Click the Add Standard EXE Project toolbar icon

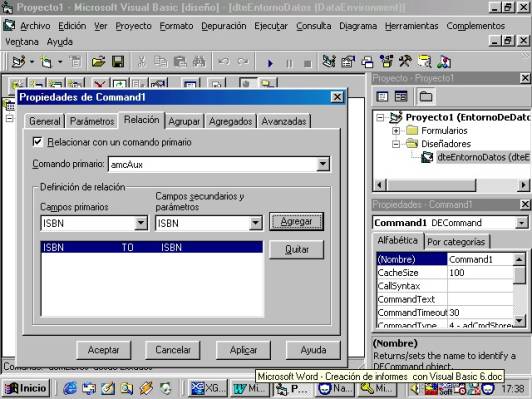[x=19, y=62]
